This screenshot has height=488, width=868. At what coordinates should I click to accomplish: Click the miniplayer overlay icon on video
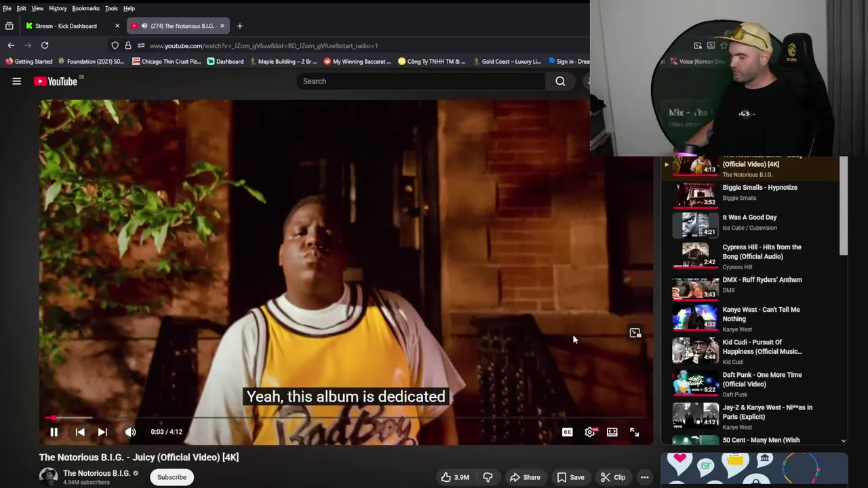pyautogui.click(x=635, y=333)
